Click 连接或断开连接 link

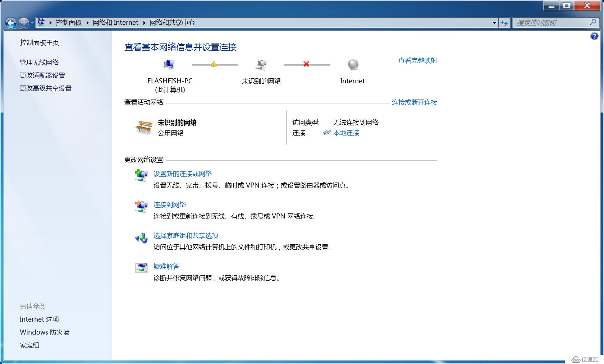[415, 102]
